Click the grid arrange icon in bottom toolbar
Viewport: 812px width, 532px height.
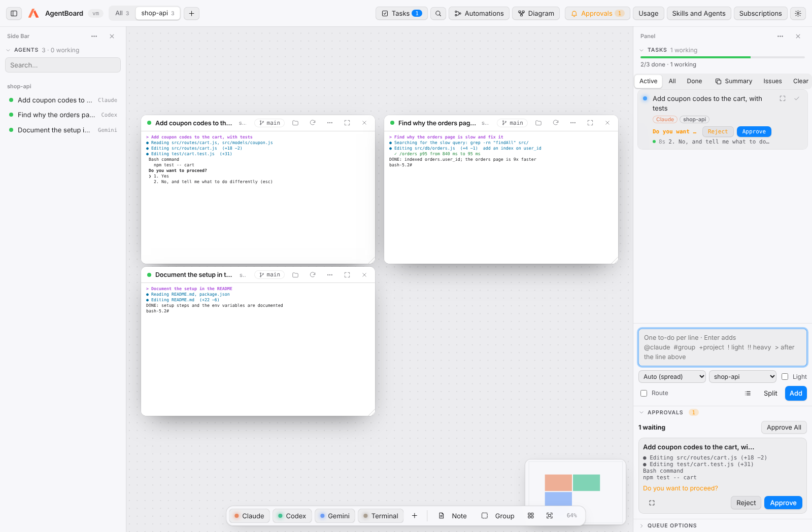[531, 516]
